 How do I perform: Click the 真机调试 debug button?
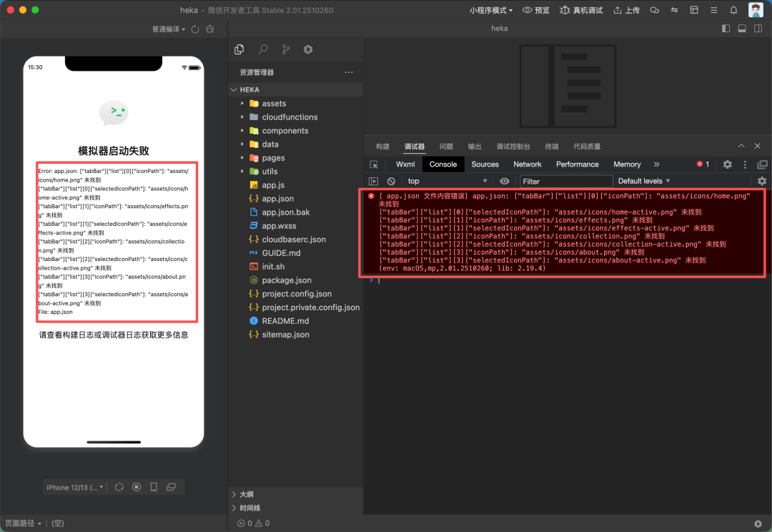581,10
